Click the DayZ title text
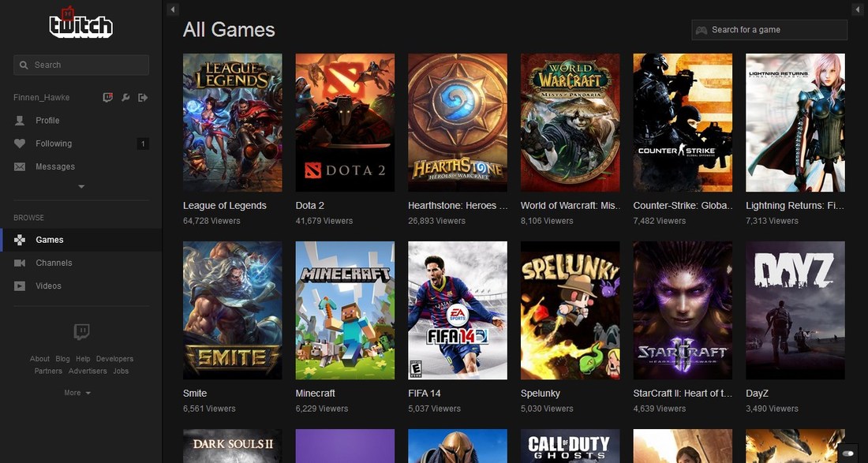Image resolution: width=868 pixels, height=463 pixels. point(757,394)
